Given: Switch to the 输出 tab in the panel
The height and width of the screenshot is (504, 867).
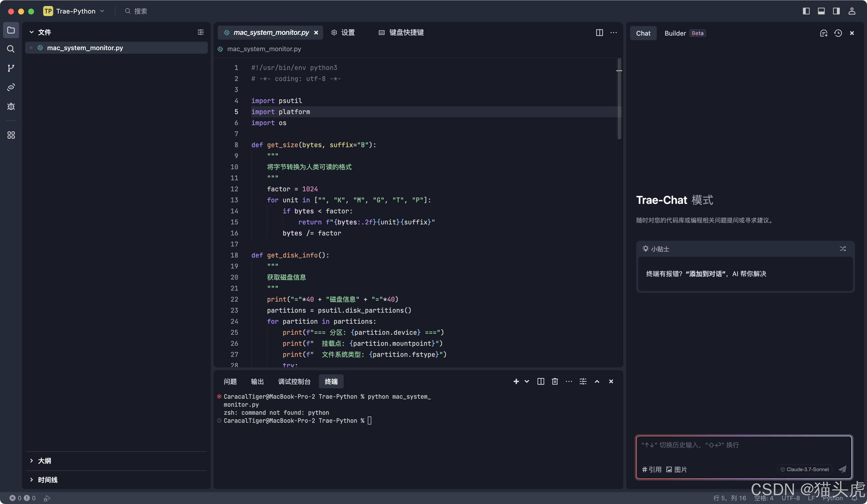Looking at the screenshot, I should tap(257, 381).
